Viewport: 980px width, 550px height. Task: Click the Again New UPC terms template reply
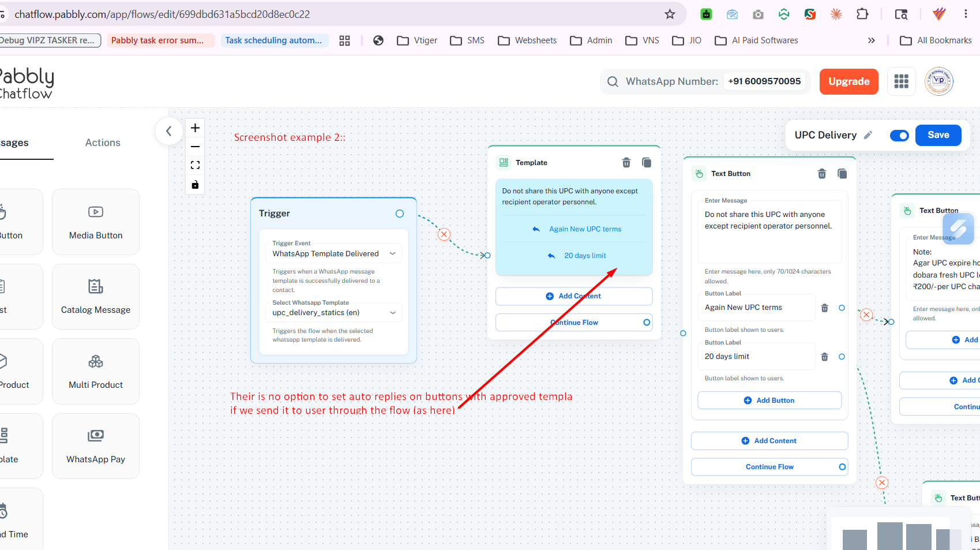click(577, 229)
